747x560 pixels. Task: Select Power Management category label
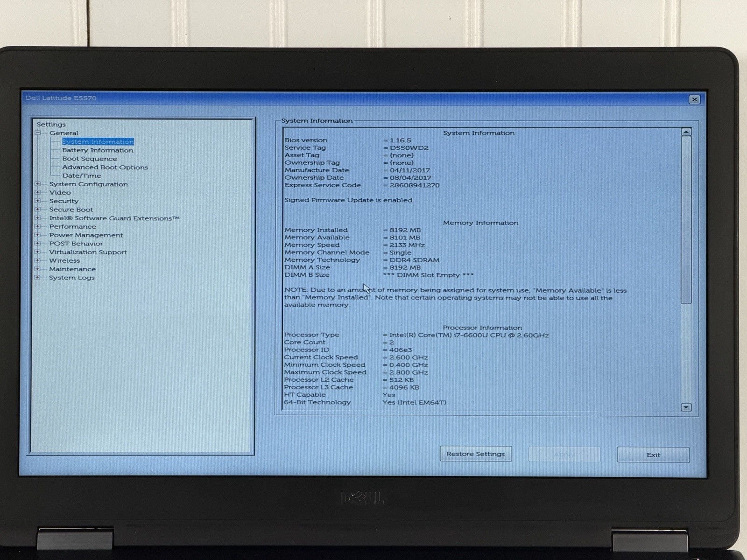[86, 235]
